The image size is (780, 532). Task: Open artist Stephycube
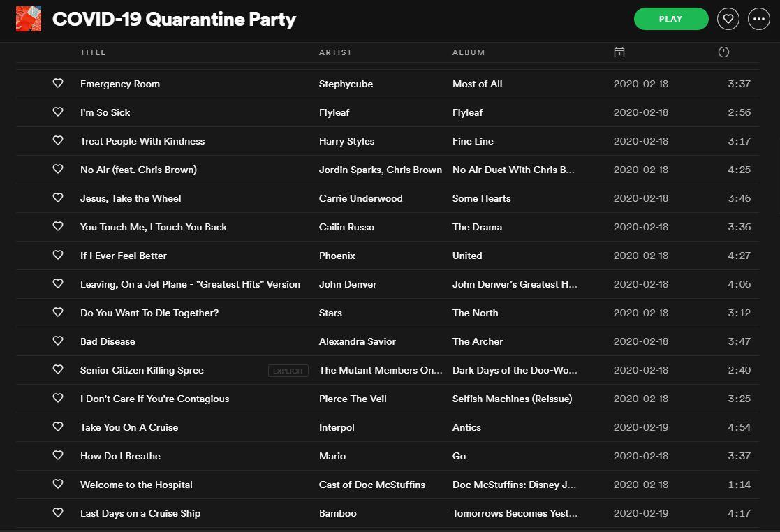point(346,84)
